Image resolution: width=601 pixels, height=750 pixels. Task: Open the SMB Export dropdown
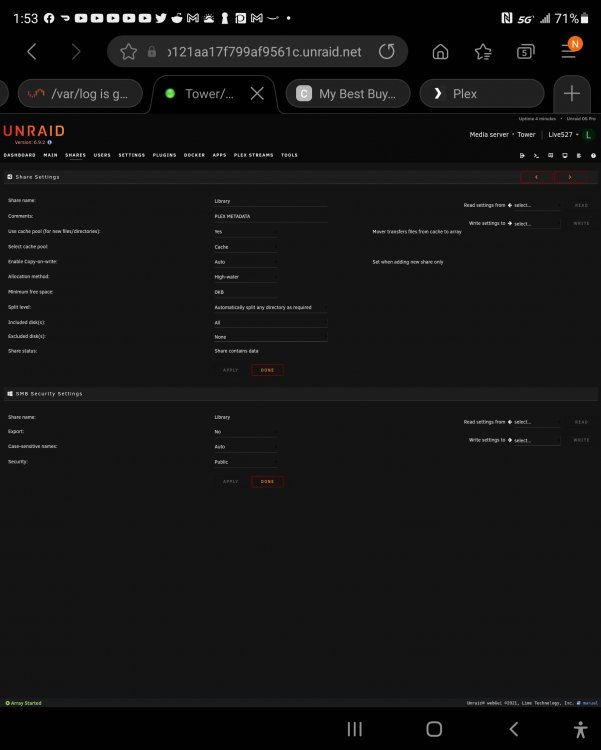click(245, 431)
